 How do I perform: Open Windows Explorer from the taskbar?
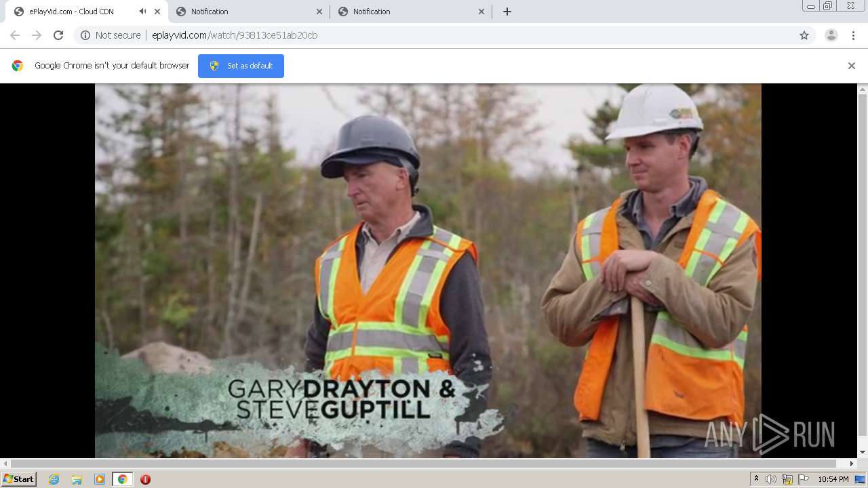click(77, 479)
